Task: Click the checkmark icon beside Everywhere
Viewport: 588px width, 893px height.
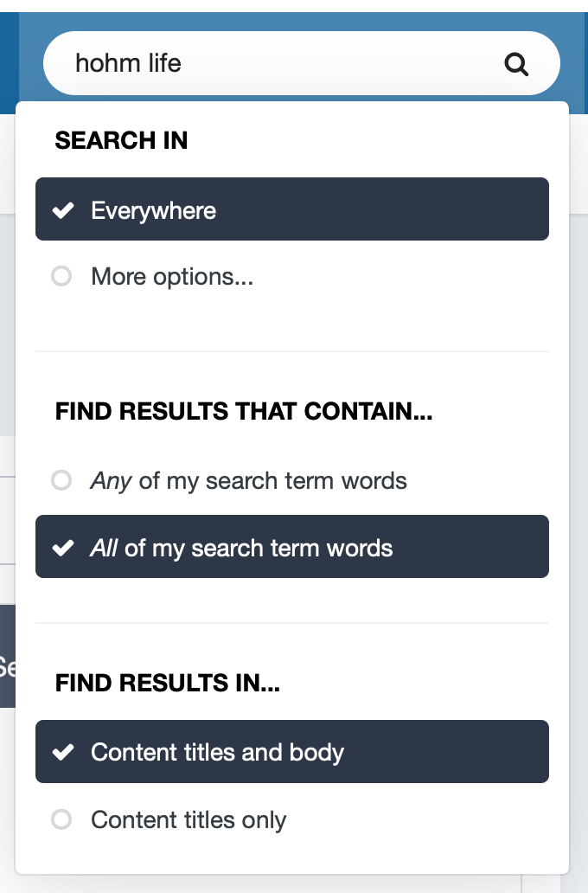Action: [x=62, y=210]
